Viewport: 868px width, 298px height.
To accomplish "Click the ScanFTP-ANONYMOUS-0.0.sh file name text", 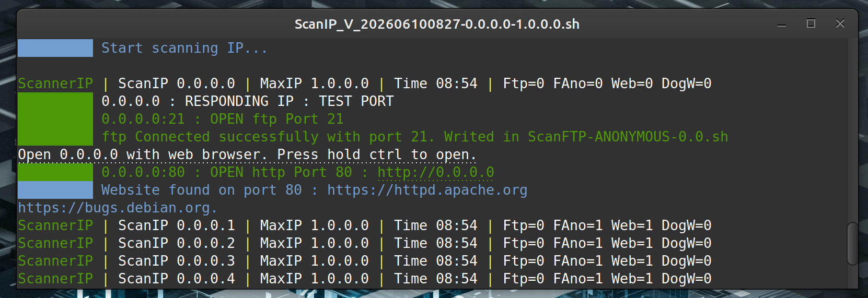I will 628,137.
